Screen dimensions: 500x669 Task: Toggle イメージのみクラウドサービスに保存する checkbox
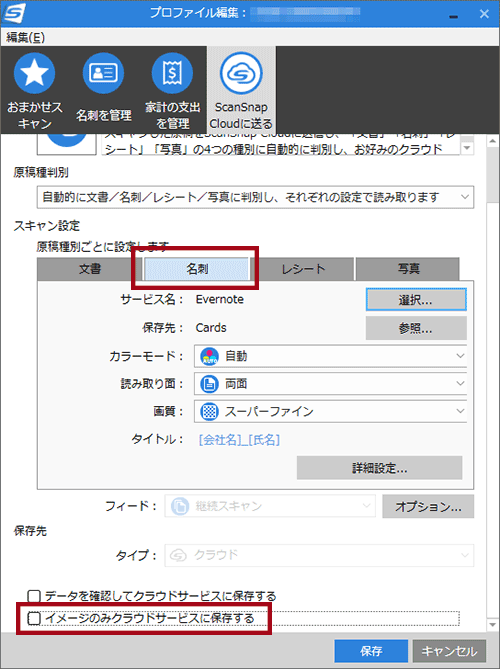coord(34,618)
